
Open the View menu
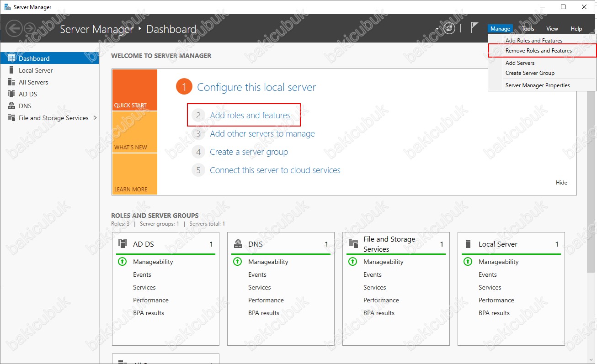(552, 29)
